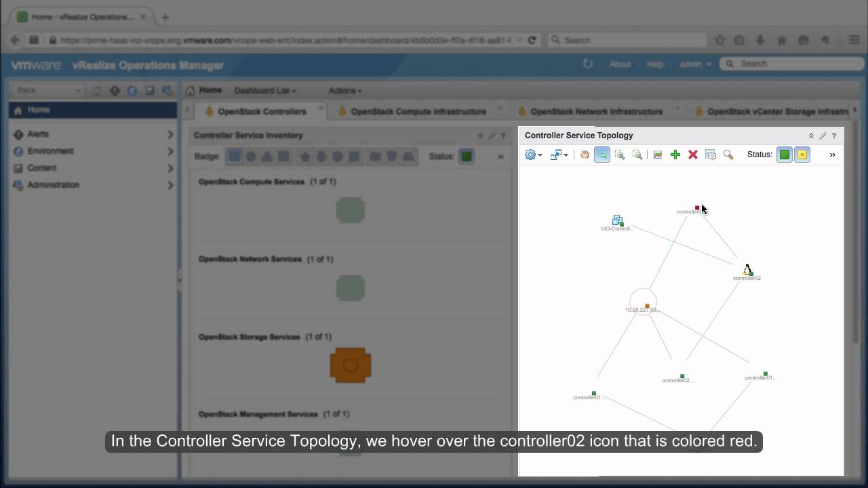This screenshot has height=488, width=868.
Task: Click the green plus add icon
Action: (675, 155)
